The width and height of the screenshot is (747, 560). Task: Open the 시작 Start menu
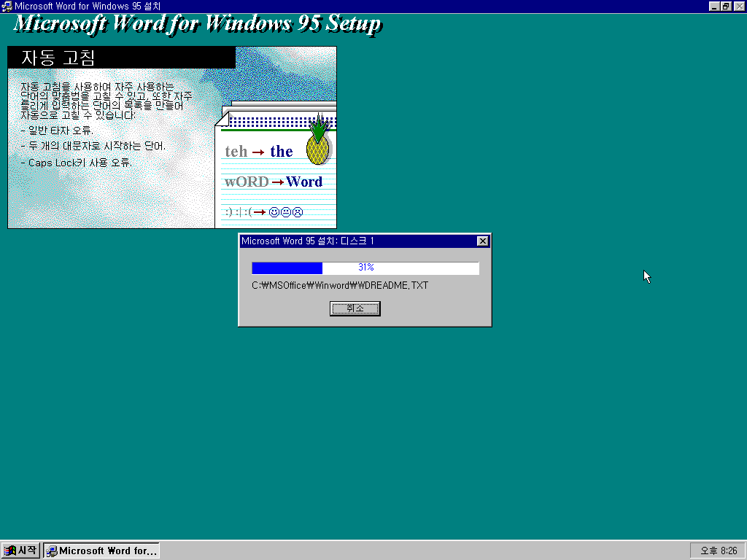tap(20, 551)
